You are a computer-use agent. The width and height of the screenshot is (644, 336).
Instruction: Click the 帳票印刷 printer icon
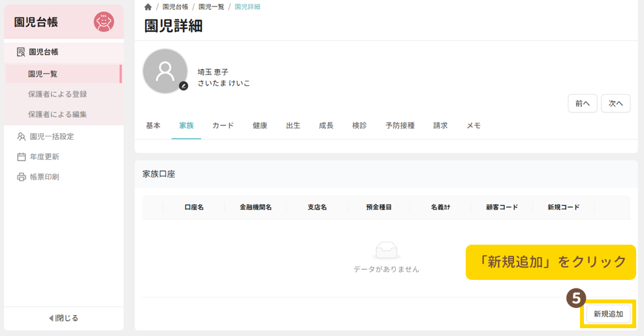pos(22,177)
